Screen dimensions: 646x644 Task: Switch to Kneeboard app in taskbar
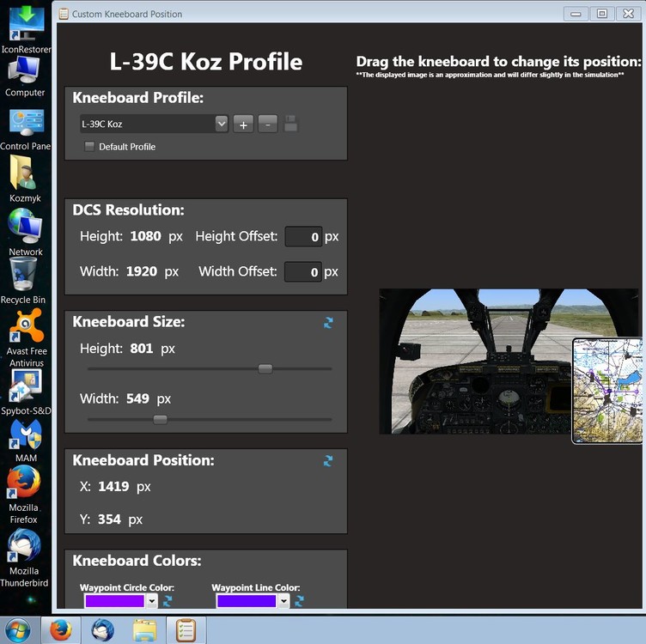(186, 630)
